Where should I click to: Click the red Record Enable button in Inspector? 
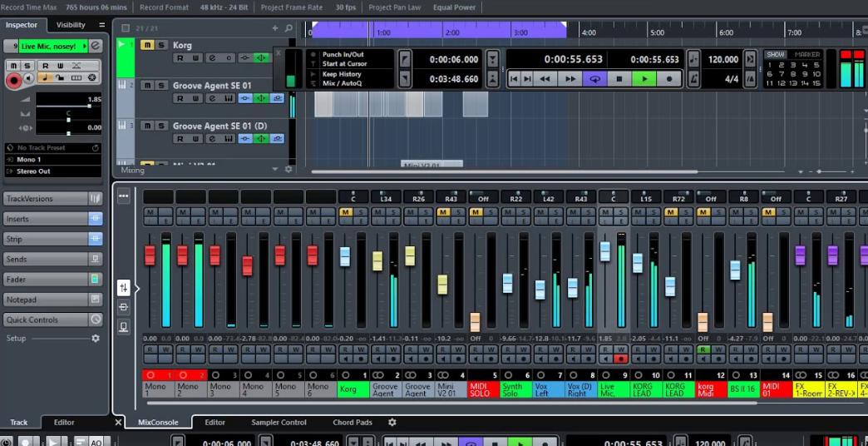(13, 80)
